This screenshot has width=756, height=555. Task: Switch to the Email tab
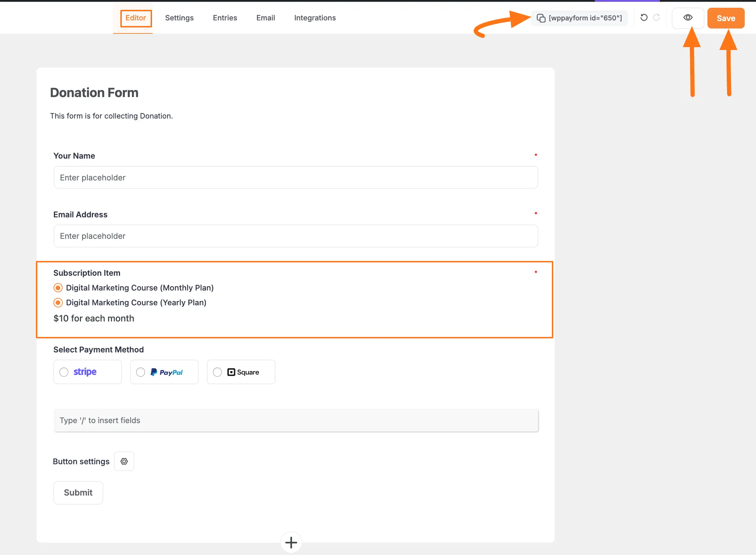tap(266, 18)
